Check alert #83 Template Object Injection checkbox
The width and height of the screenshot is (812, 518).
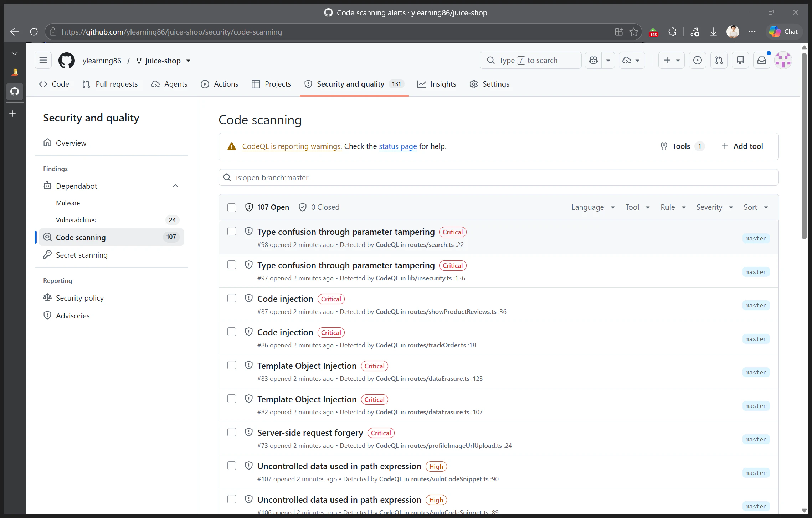232,365
